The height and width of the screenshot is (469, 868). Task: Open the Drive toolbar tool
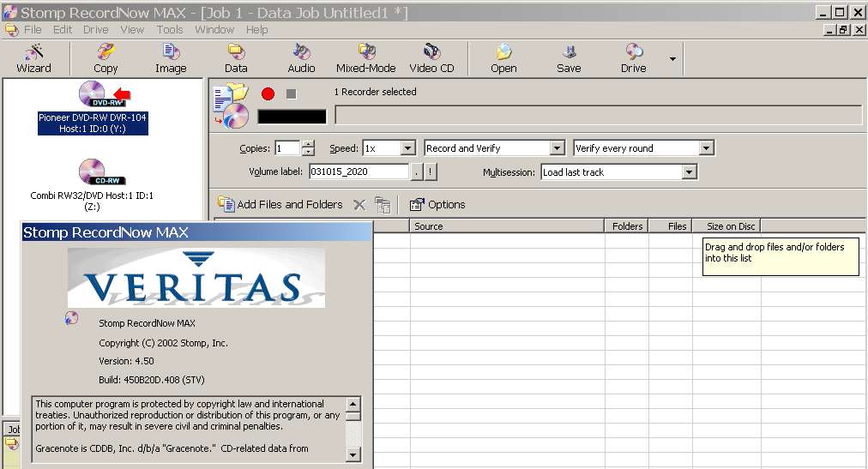[633, 58]
